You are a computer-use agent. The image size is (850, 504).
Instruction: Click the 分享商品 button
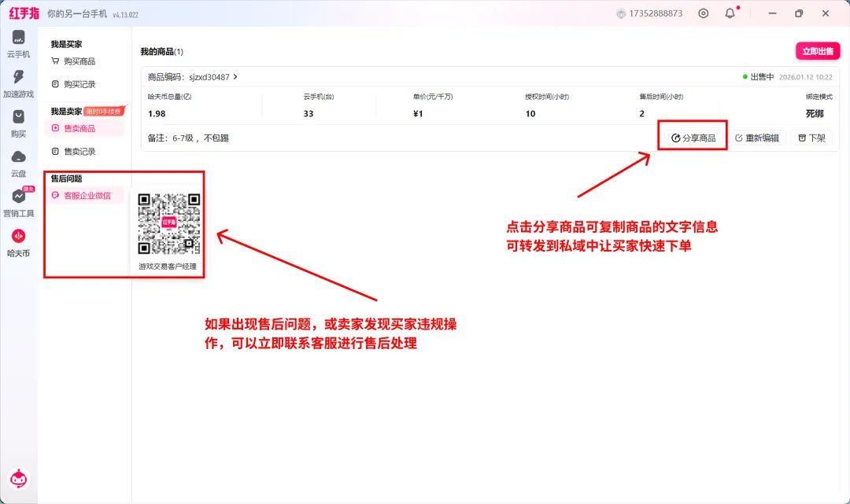point(693,138)
